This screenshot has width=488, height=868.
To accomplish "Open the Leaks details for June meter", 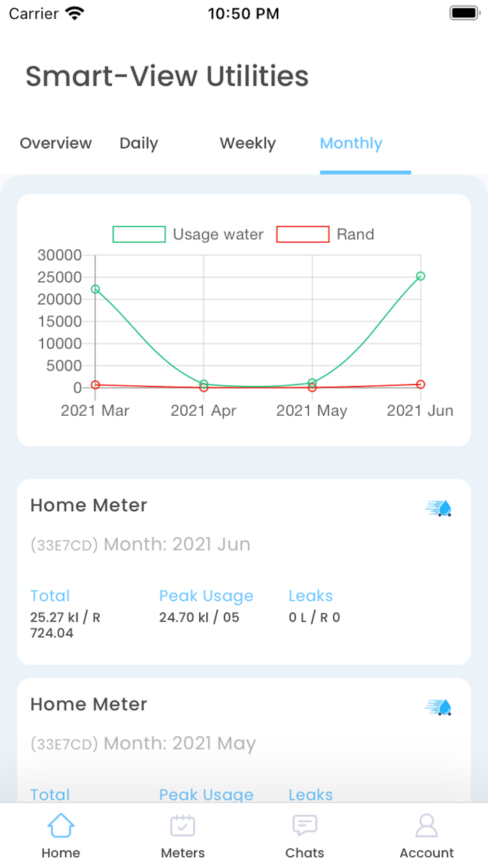I will (x=310, y=596).
